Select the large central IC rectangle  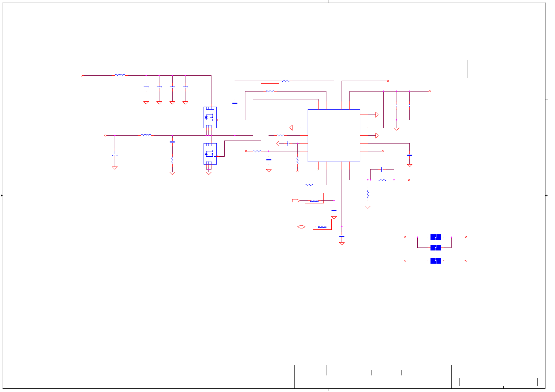(x=334, y=136)
